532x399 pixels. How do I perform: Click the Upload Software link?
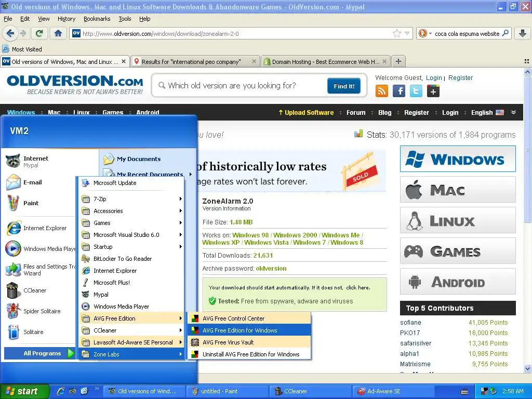305,113
